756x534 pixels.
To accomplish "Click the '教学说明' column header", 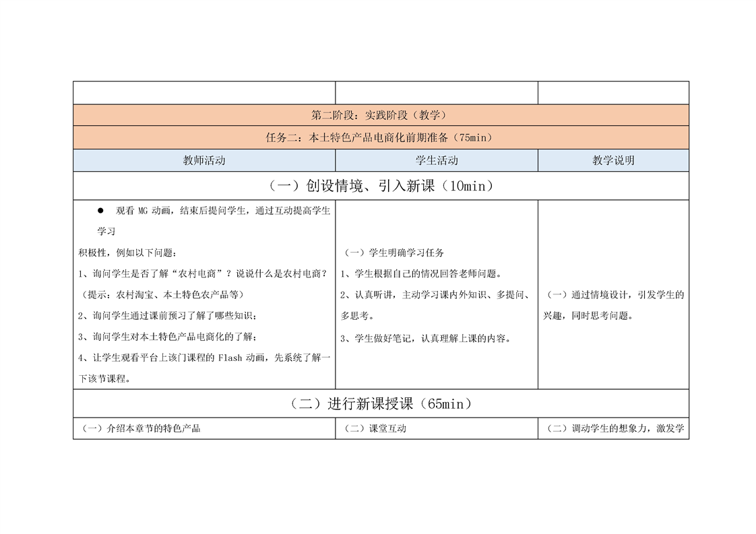I will click(x=613, y=160).
